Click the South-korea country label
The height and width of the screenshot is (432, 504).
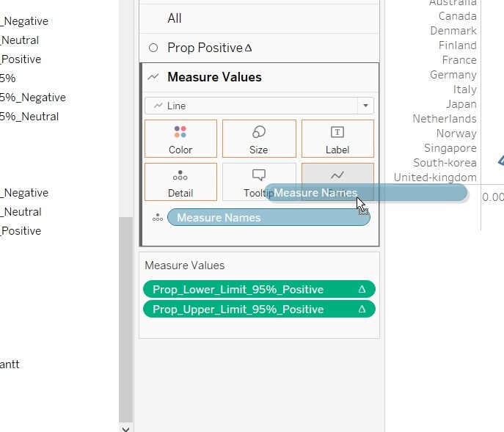445,163
